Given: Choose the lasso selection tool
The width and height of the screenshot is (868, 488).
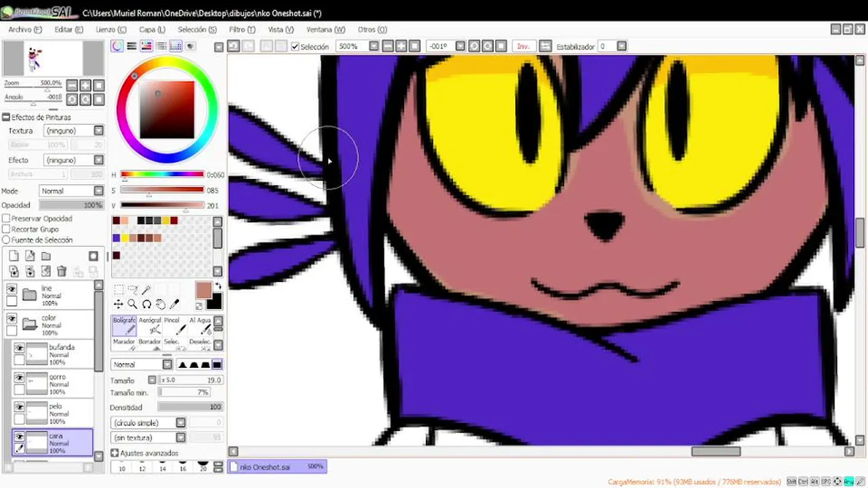Looking at the screenshot, I should point(132,289).
